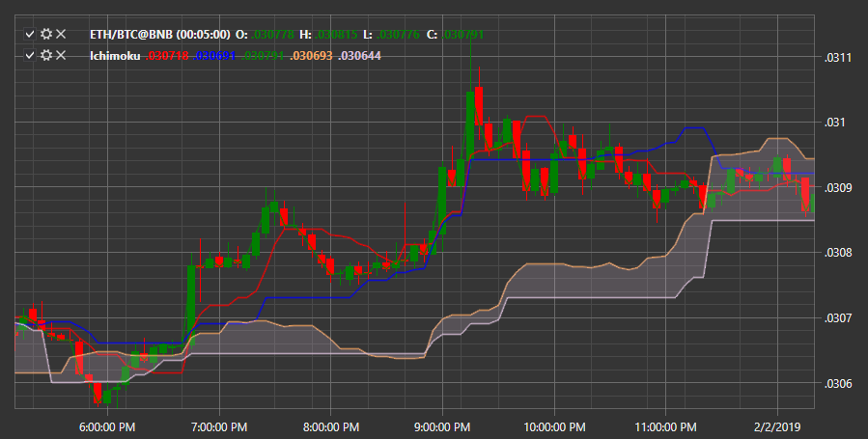Remove the Ichimoku indicator with its X icon
The height and width of the screenshot is (439, 868).
61,55
